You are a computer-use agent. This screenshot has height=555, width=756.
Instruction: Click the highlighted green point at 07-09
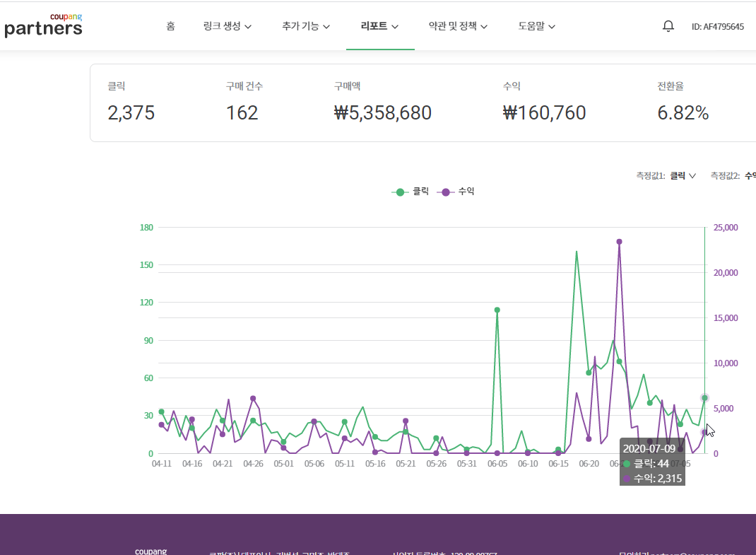704,398
